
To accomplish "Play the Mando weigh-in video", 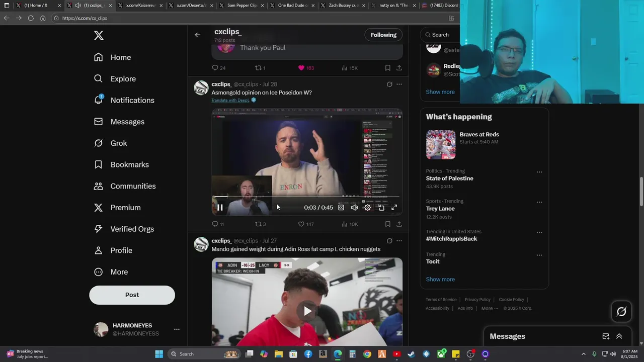I will click(307, 311).
